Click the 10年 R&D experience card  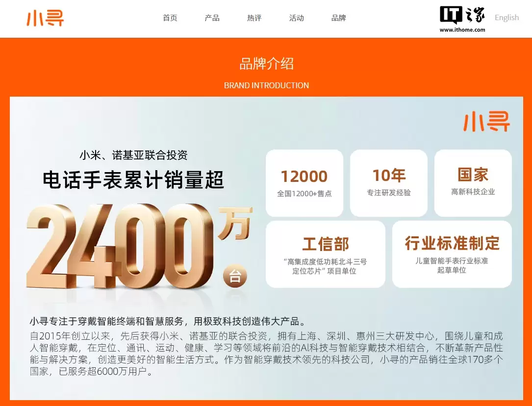(389, 182)
